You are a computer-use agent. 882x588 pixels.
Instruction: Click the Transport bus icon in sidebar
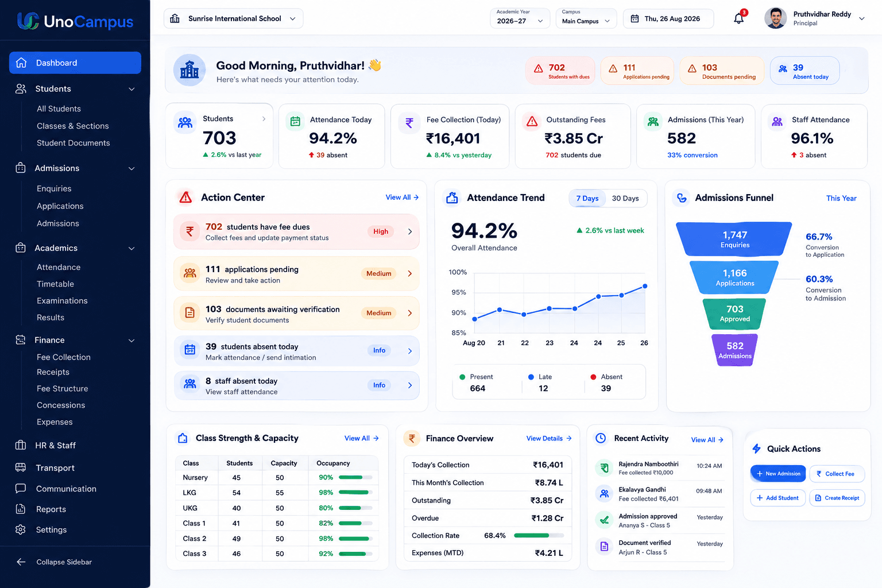coord(21,467)
